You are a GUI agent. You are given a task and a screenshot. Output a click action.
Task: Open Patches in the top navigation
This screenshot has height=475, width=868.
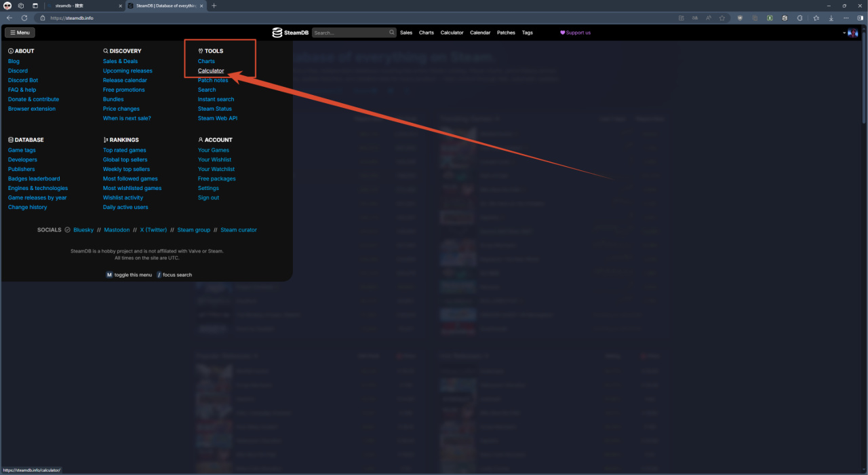506,33
